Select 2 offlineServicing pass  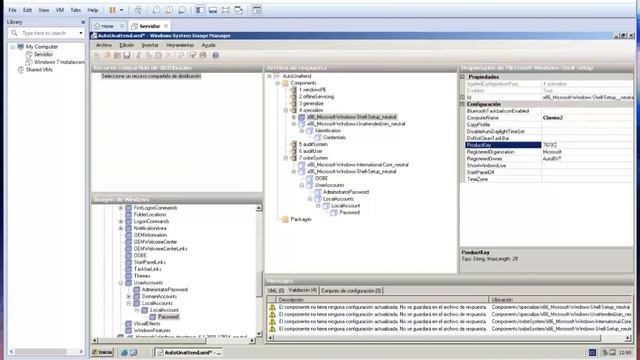316,97
